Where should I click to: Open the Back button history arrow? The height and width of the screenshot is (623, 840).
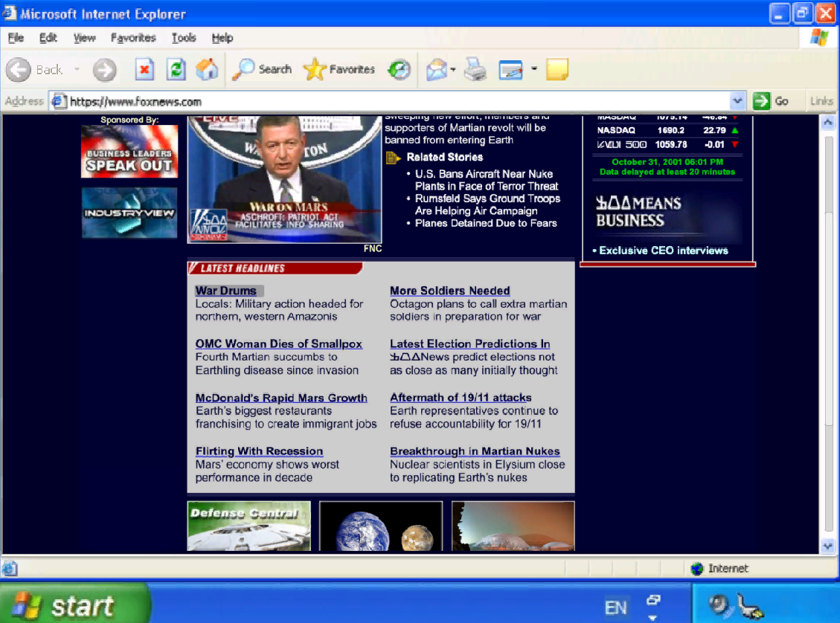[x=77, y=70]
